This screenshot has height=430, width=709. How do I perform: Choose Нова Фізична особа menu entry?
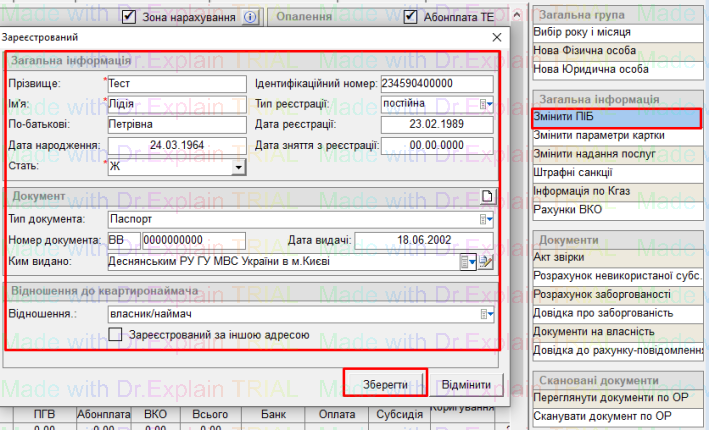click(x=615, y=51)
